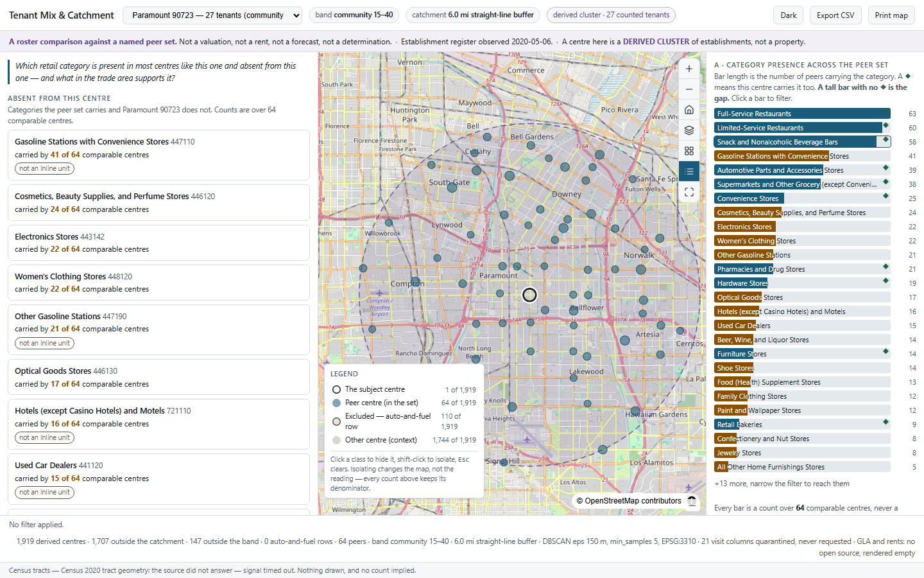Open the Gasoline Stations with Convenience Stores card

pyautogui.click(x=158, y=155)
